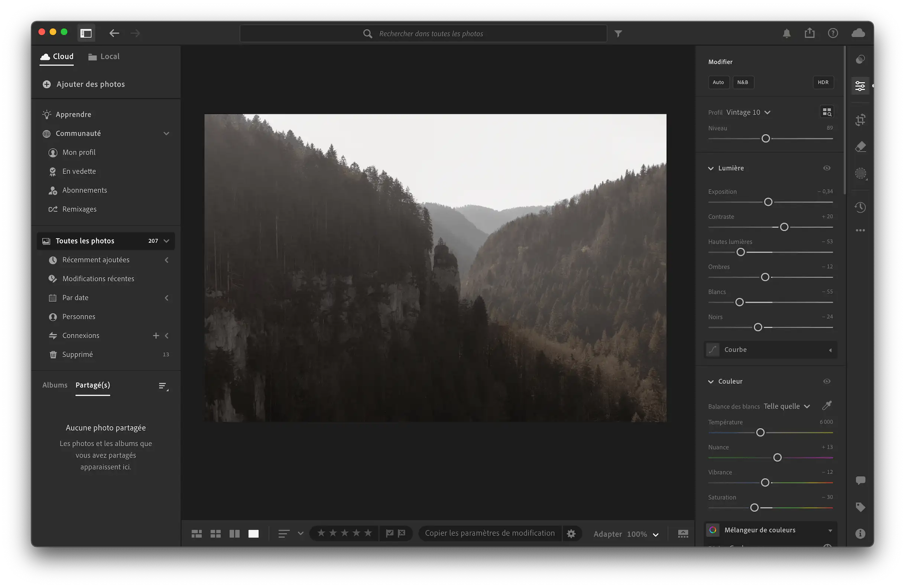Add a connection with plus icon
This screenshot has height=588, width=905.
[x=156, y=336]
